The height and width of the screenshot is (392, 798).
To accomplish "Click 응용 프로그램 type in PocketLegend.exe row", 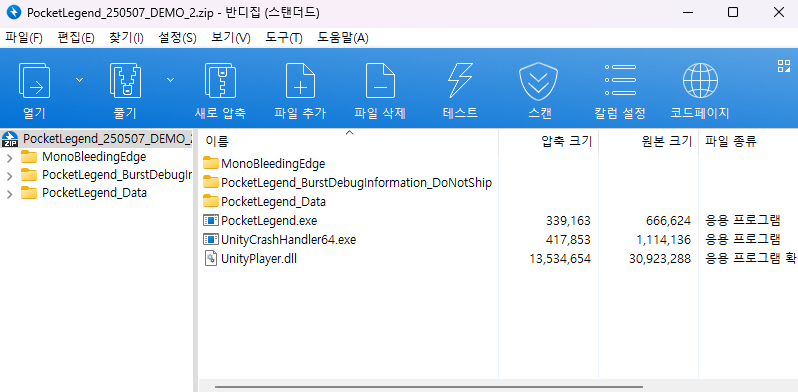I will pyautogui.click(x=743, y=221).
